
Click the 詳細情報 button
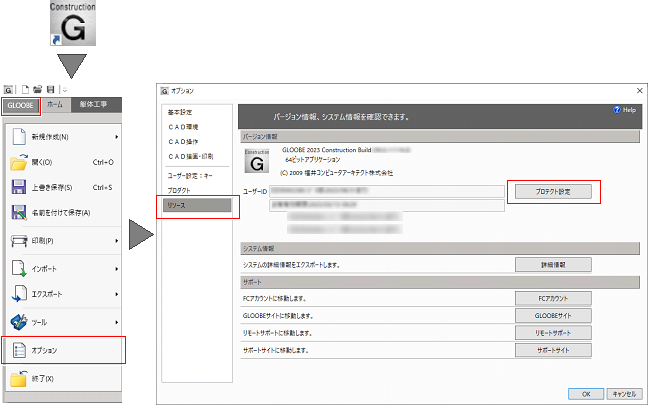(x=553, y=265)
